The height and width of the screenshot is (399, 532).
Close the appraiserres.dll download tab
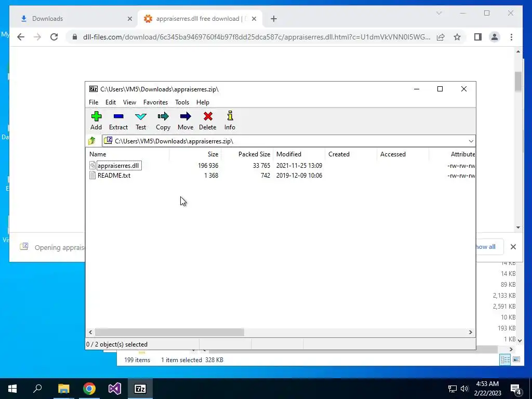(255, 19)
